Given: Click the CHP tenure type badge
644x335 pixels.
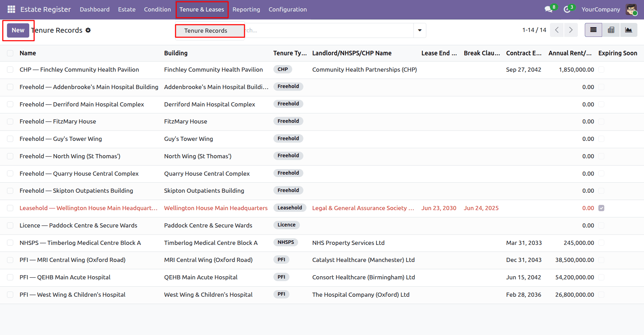Looking at the screenshot, I should [x=282, y=69].
